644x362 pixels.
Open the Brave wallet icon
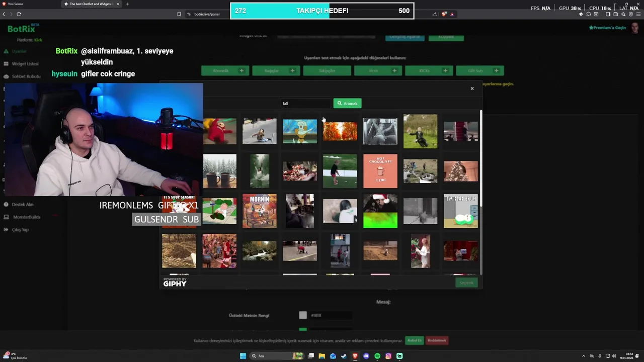(x=615, y=14)
